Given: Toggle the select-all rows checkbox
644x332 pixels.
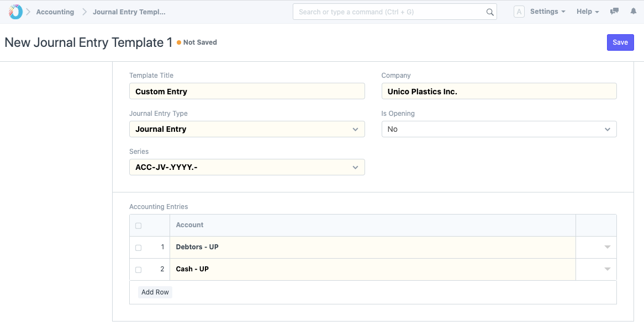Looking at the screenshot, I should (138, 226).
